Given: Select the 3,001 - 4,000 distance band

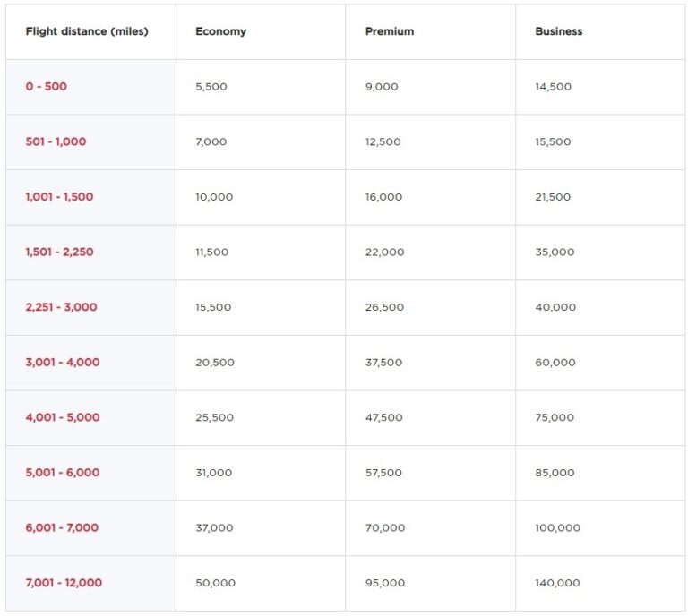Looking at the screenshot, I should (x=63, y=363).
